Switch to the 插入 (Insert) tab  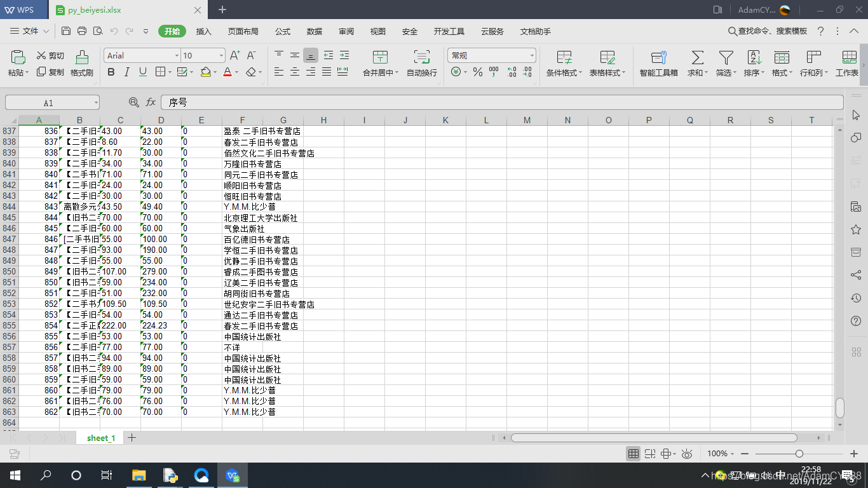tap(204, 31)
